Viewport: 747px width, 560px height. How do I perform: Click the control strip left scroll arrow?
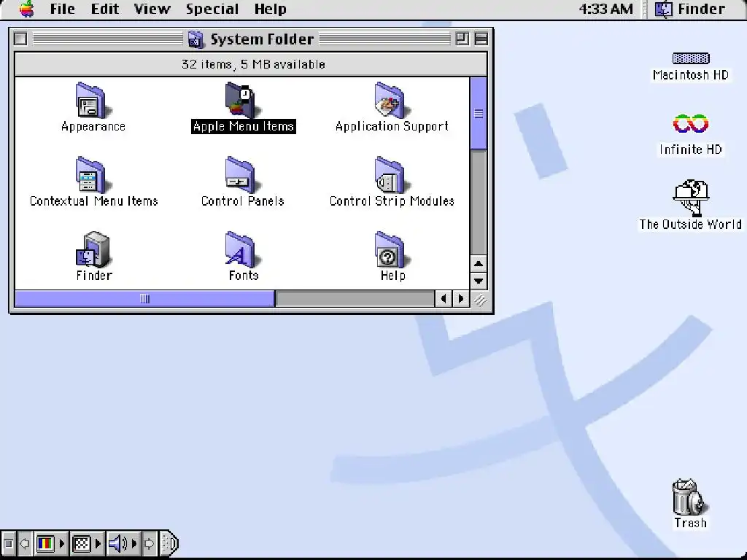25,543
